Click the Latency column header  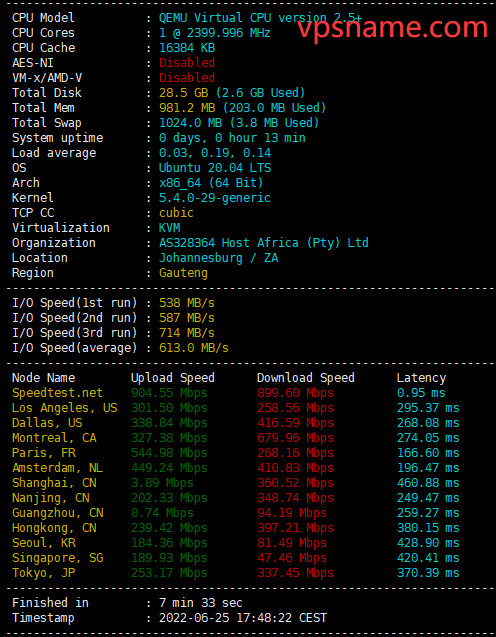tap(421, 378)
